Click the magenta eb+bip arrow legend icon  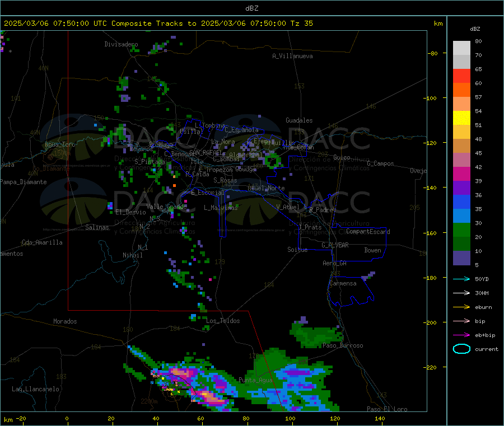pos(461,335)
